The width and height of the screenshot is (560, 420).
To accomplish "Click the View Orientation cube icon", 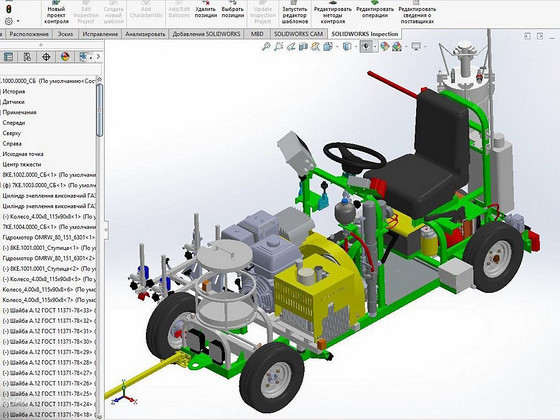I will pyautogui.click(x=328, y=46).
